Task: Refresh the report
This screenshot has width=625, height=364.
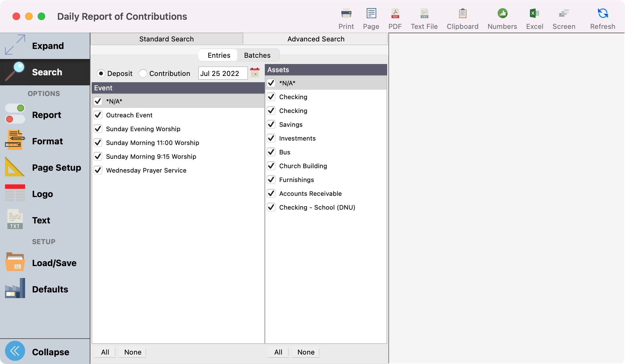Action: click(602, 17)
